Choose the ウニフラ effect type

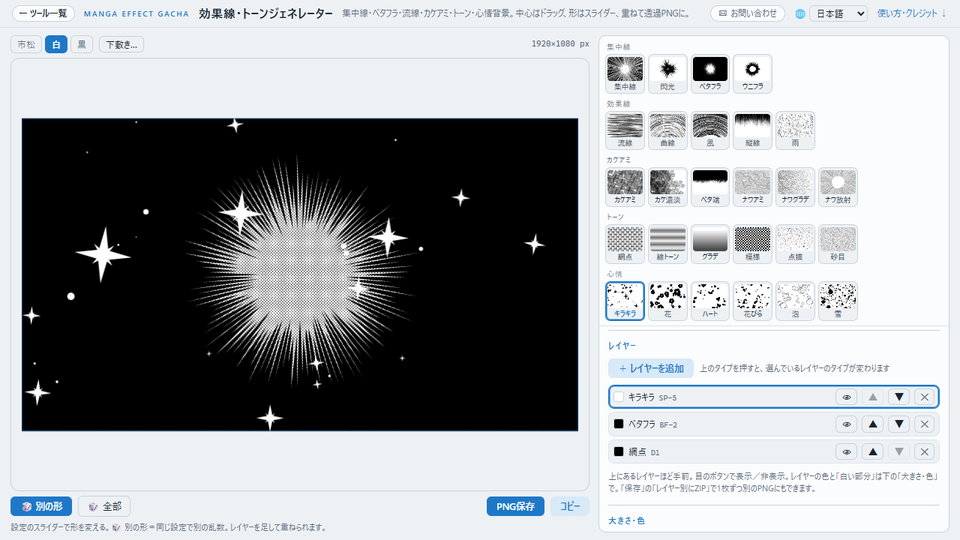(x=752, y=73)
